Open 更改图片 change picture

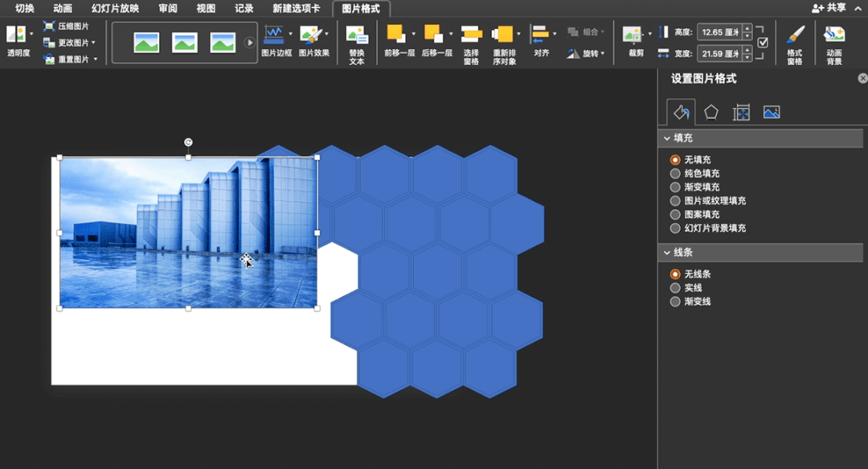[68, 43]
